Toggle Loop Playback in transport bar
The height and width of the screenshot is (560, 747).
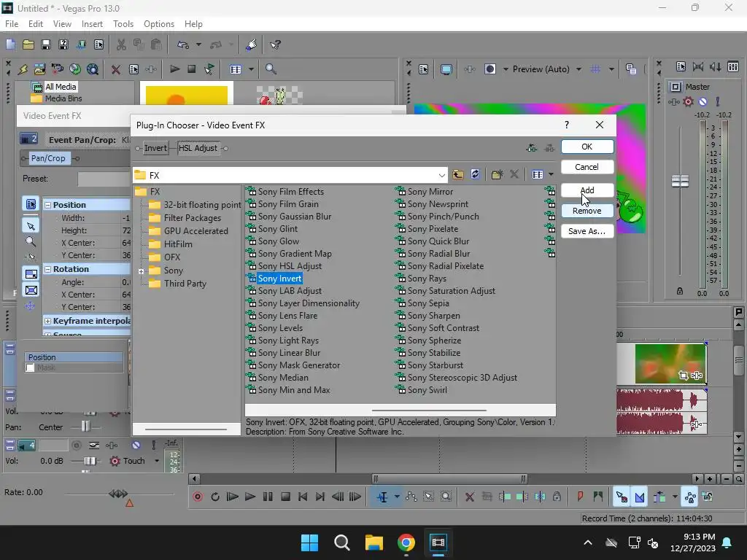pyautogui.click(x=215, y=497)
